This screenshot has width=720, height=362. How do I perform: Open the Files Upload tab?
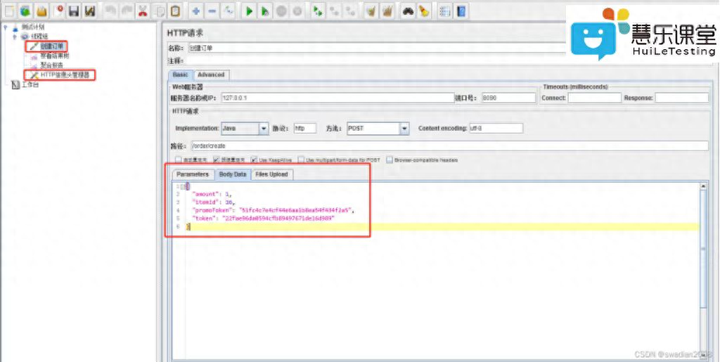tap(271, 175)
